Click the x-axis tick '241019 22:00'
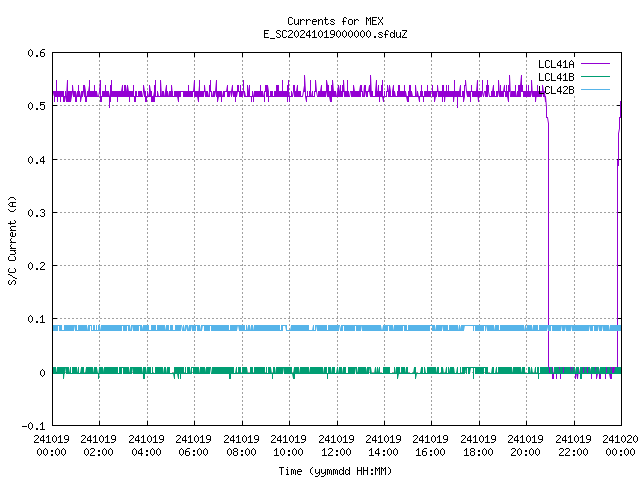 tap(573, 445)
